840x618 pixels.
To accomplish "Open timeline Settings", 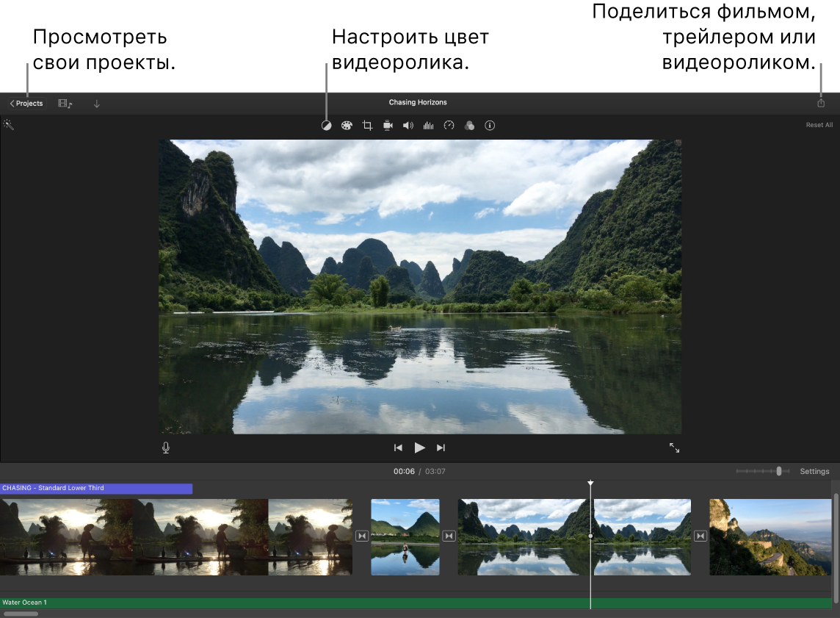I will pyautogui.click(x=814, y=471).
